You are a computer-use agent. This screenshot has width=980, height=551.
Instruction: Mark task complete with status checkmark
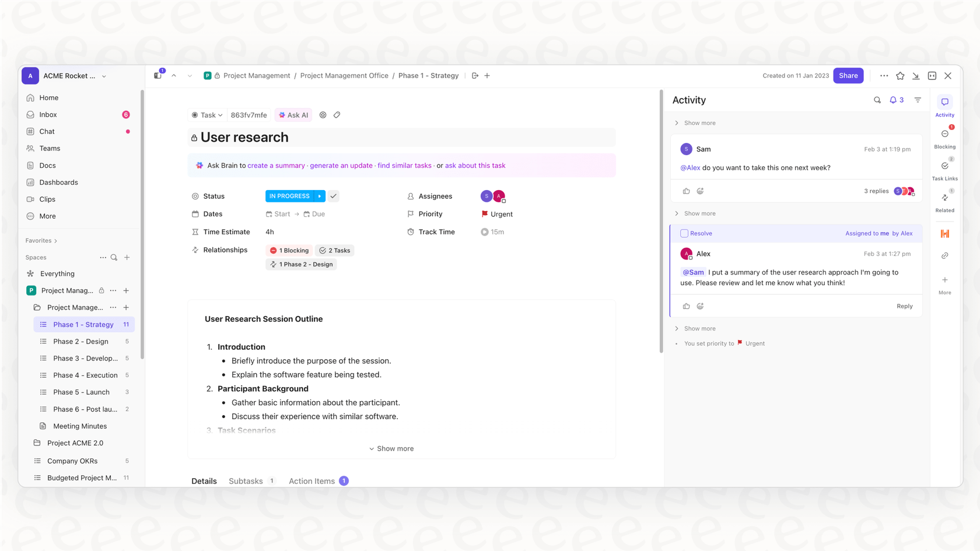click(333, 196)
